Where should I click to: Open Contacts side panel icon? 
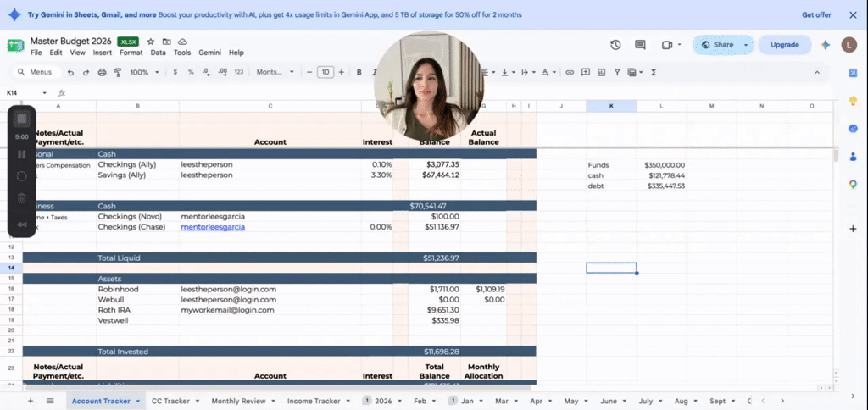coord(853,156)
